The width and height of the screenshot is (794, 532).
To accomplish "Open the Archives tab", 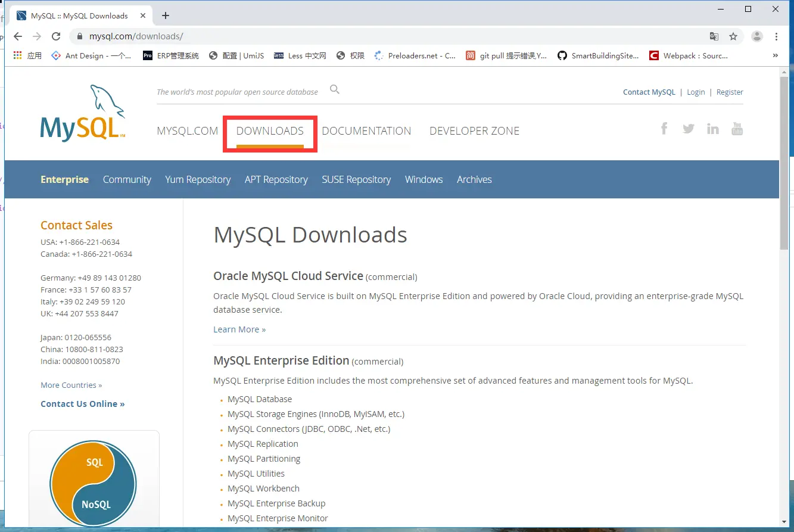I will pos(474,179).
